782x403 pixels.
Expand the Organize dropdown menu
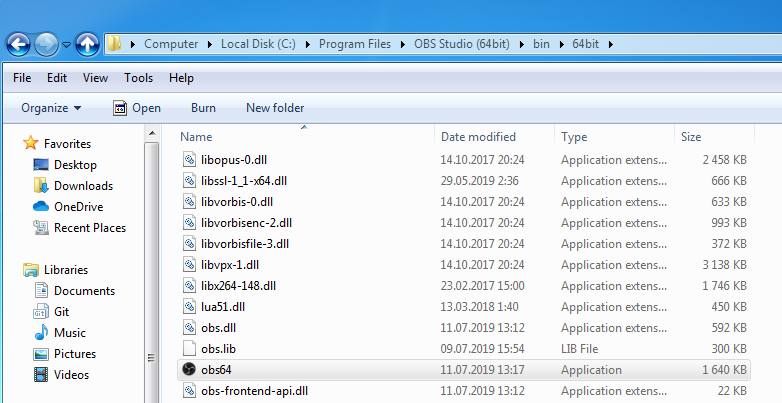point(51,108)
